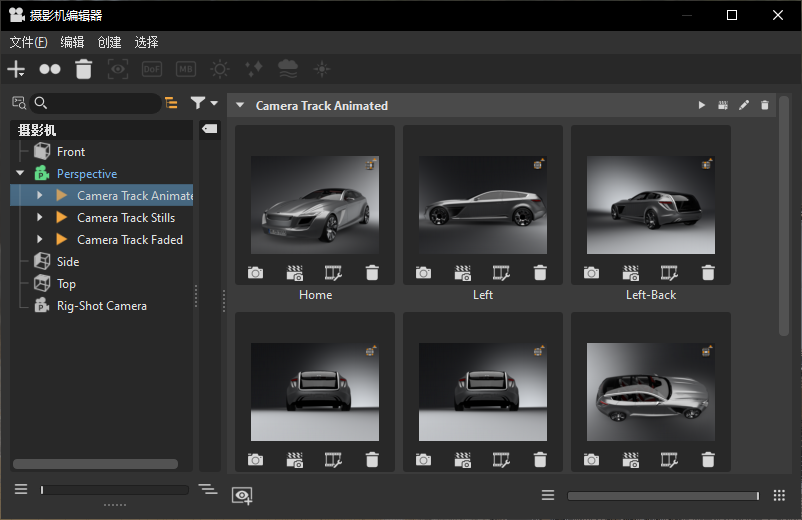Image resolution: width=802 pixels, height=520 pixels.
Task: Delete the Home shot with its trash icon
Action: [x=372, y=273]
